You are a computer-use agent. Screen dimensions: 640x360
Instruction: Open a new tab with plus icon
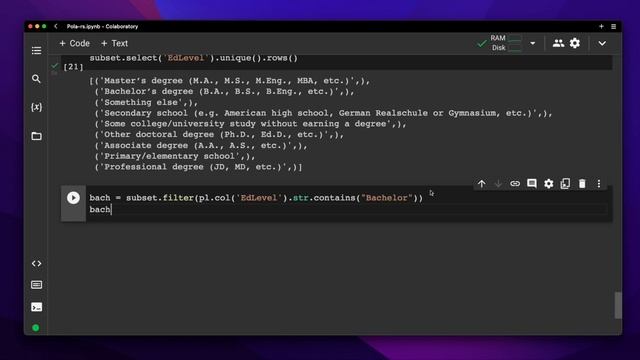601,27
